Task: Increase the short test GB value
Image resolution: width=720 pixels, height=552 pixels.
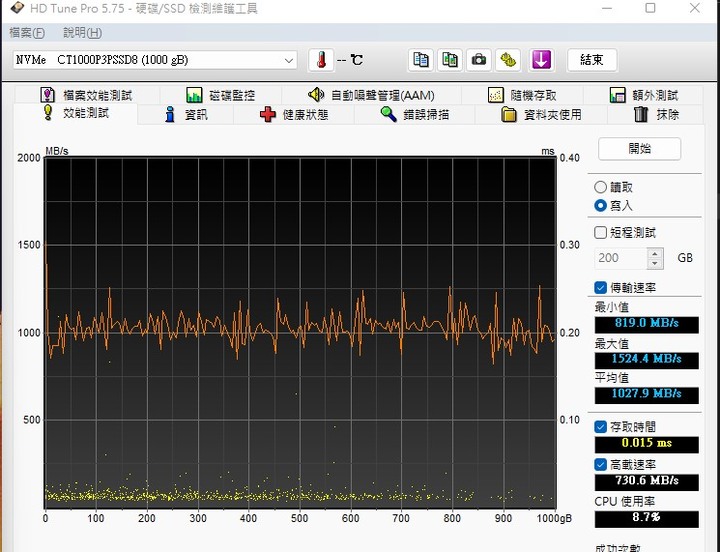Action: click(655, 253)
